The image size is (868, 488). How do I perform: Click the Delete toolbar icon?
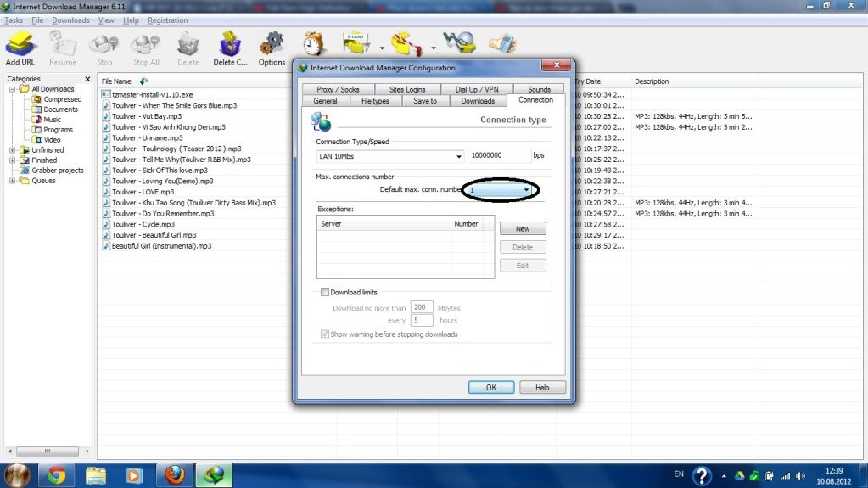click(188, 48)
